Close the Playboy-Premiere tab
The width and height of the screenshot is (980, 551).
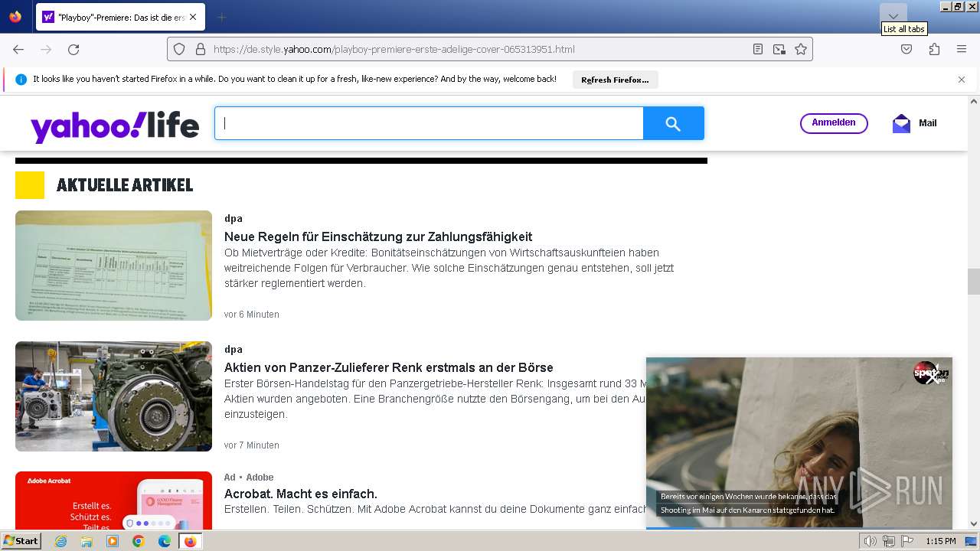[193, 17]
